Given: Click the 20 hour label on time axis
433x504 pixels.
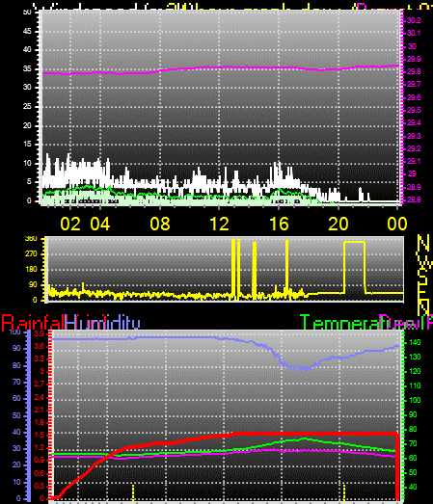Looking at the screenshot, I should [338, 224].
